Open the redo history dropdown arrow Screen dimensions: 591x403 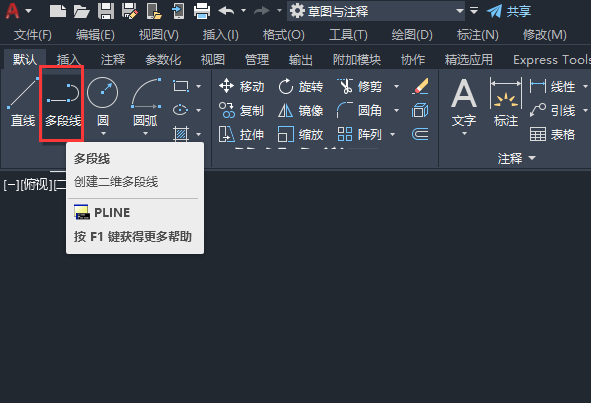[279, 11]
